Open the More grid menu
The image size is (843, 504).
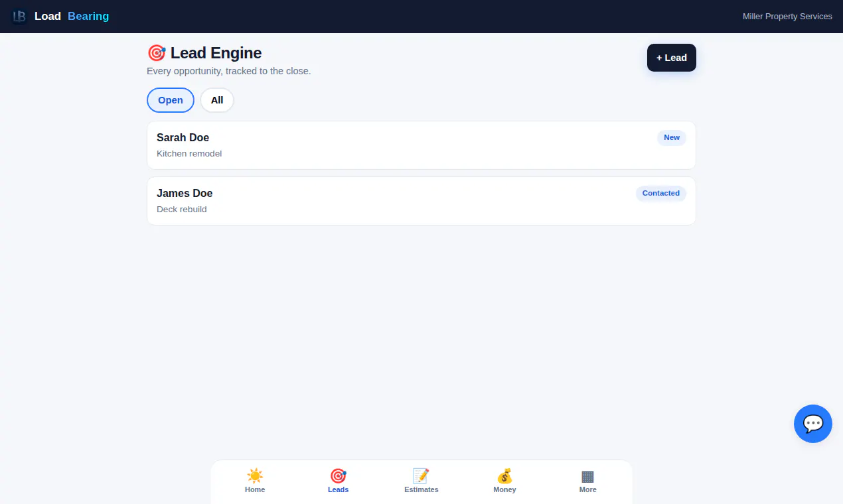coord(587,481)
